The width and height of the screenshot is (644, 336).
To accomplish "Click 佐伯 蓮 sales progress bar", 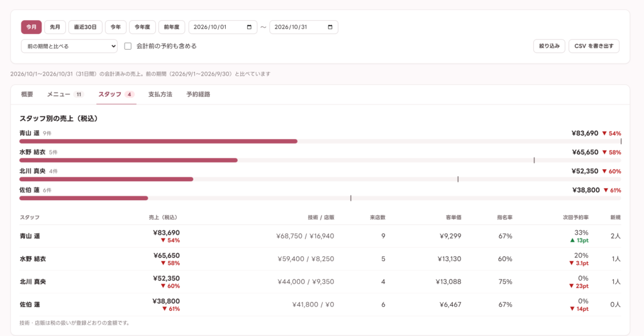I will [x=320, y=198].
